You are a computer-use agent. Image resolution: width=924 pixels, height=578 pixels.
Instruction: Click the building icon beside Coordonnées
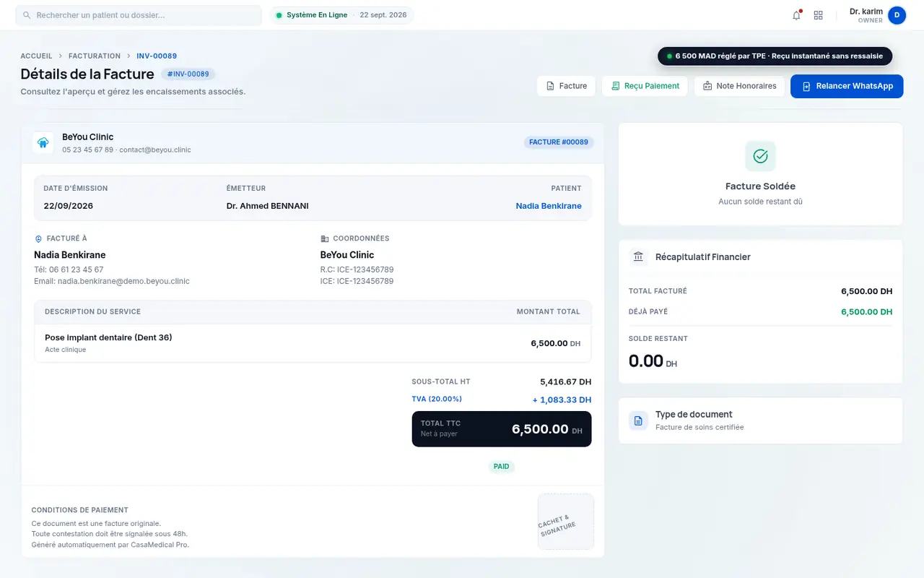click(325, 238)
